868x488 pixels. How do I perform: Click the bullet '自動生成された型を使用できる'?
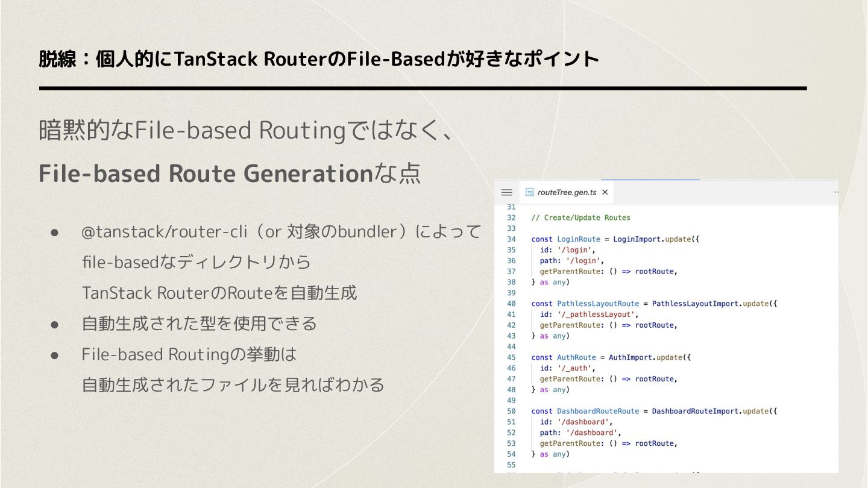pyautogui.click(x=200, y=324)
